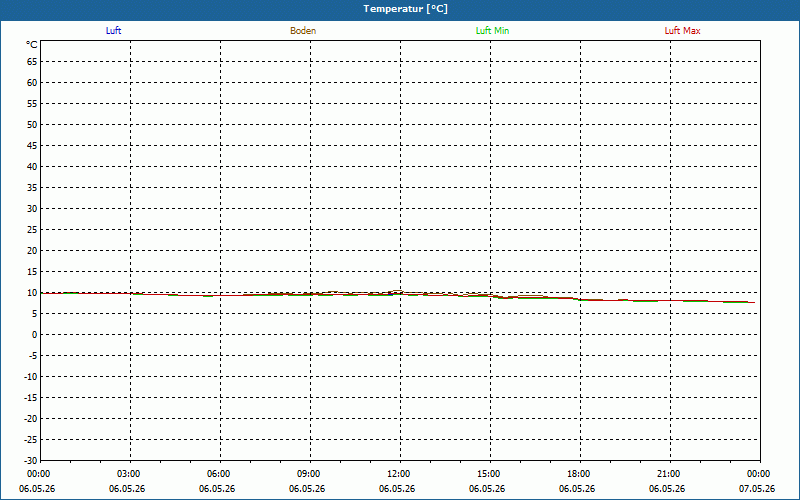This screenshot has width=800, height=500.
Task: Click the 12:00 time axis label
Action: pyautogui.click(x=398, y=474)
